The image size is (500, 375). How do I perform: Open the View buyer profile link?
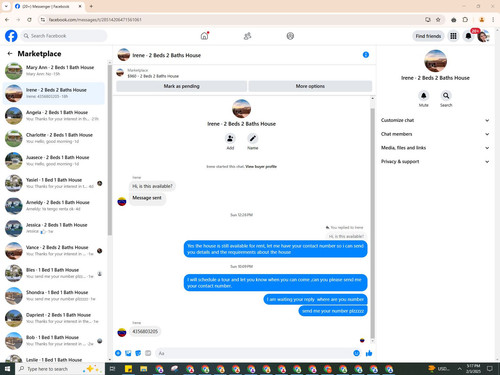261,166
